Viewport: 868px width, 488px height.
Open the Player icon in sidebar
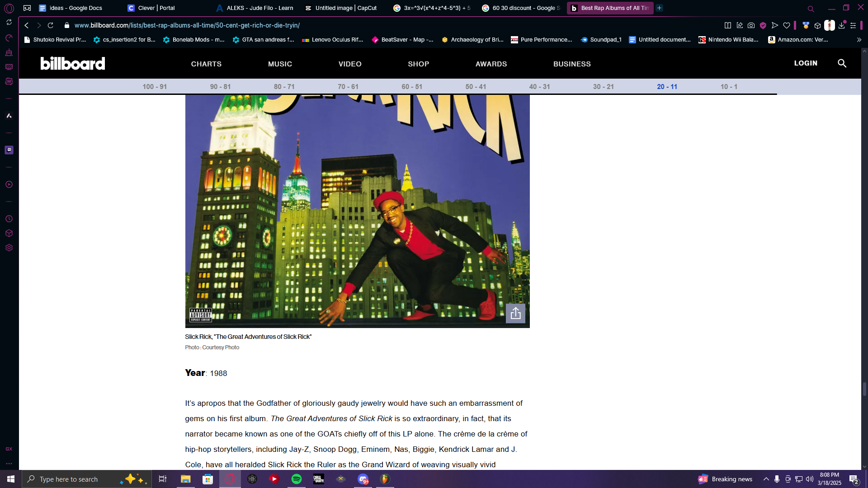click(x=9, y=184)
